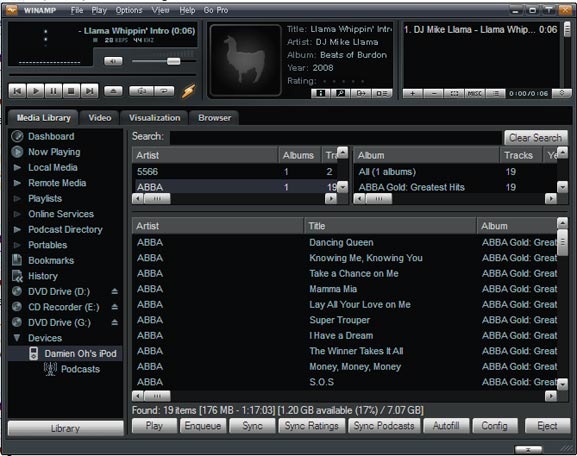
Task: Open the Help menu
Action: pos(187,10)
